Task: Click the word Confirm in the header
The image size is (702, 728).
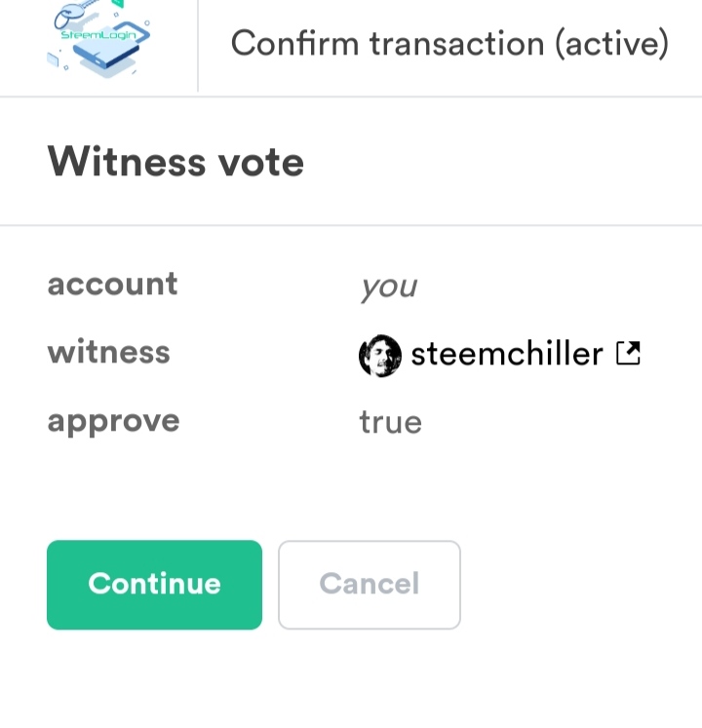Action: 293,44
